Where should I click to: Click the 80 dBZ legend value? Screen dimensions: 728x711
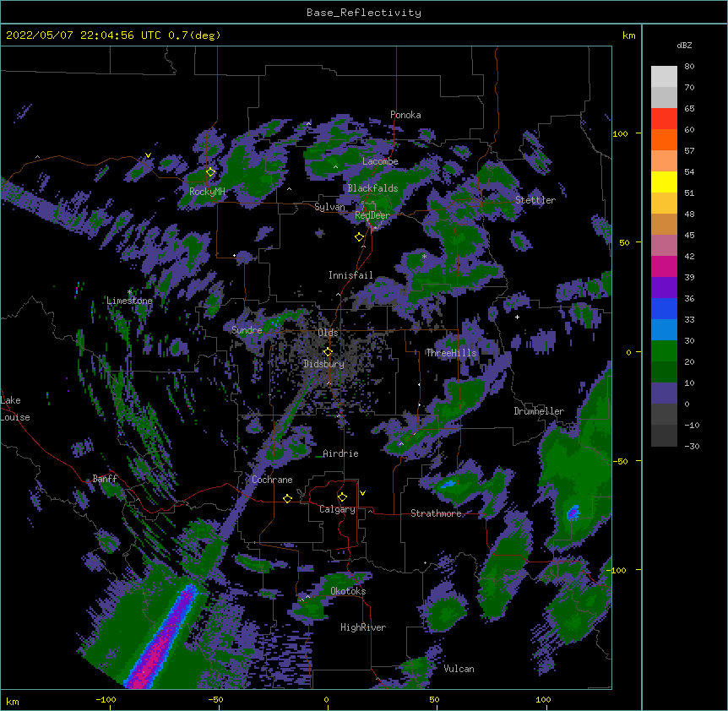pyautogui.click(x=689, y=67)
